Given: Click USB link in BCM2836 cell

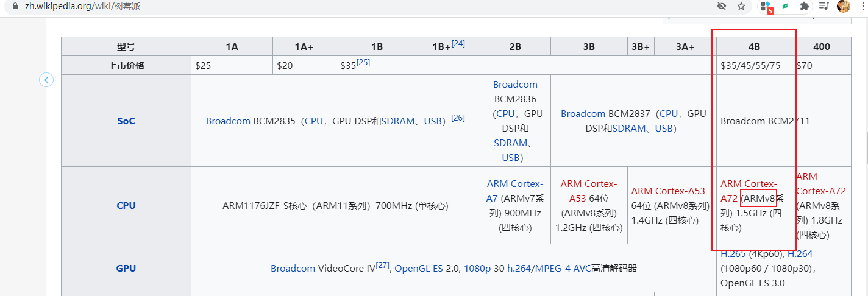Looking at the screenshot, I should point(511,157).
